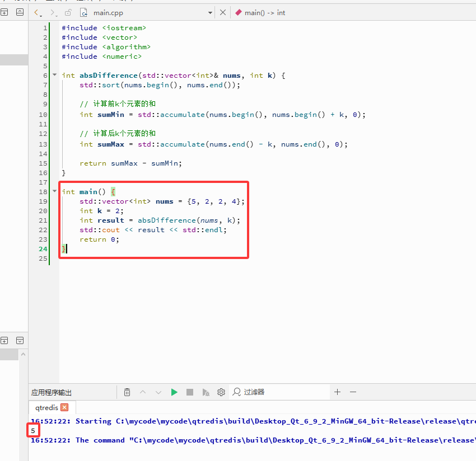Fold the absDifference function at line 6

click(55, 74)
